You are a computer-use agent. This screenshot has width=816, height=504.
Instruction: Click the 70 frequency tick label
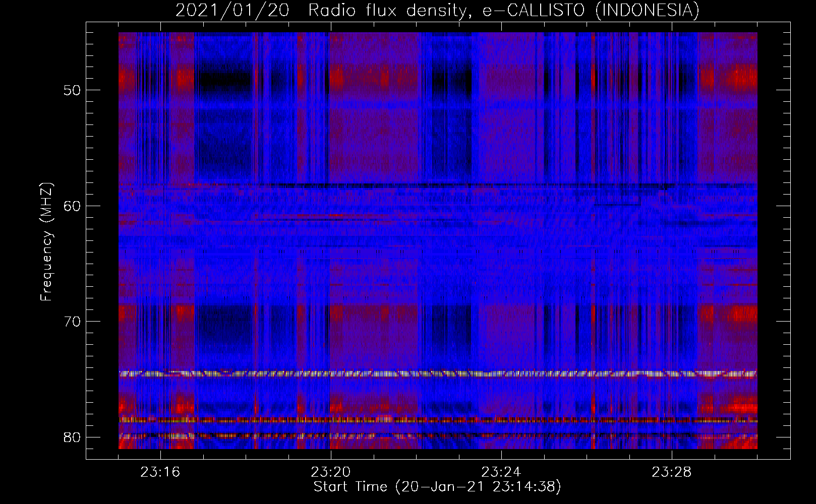point(73,322)
